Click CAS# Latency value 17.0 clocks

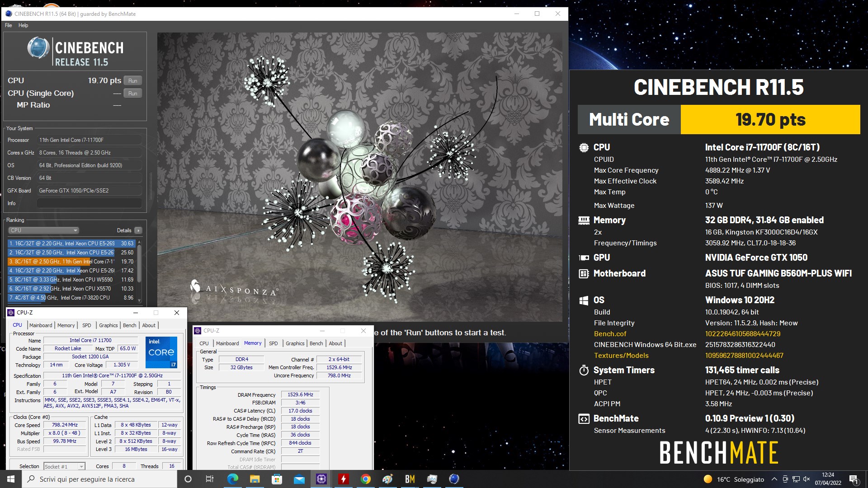[300, 411]
